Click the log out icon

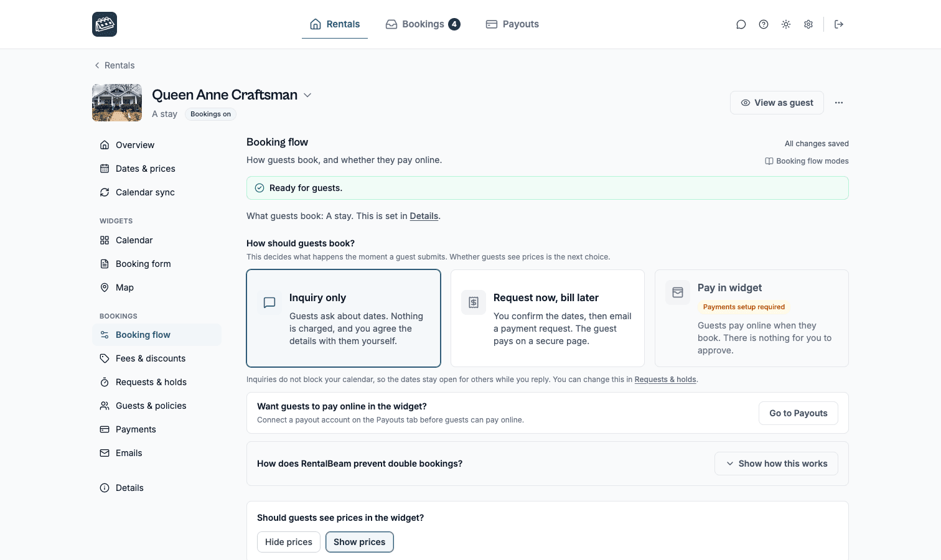pos(839,24)
